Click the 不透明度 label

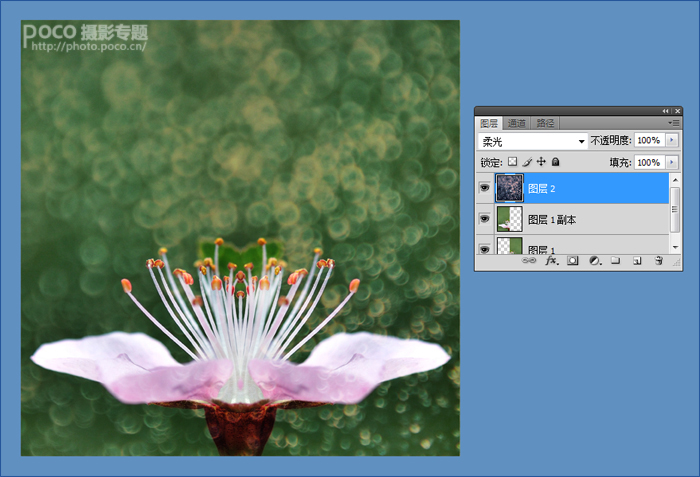(x=611, y=140)
